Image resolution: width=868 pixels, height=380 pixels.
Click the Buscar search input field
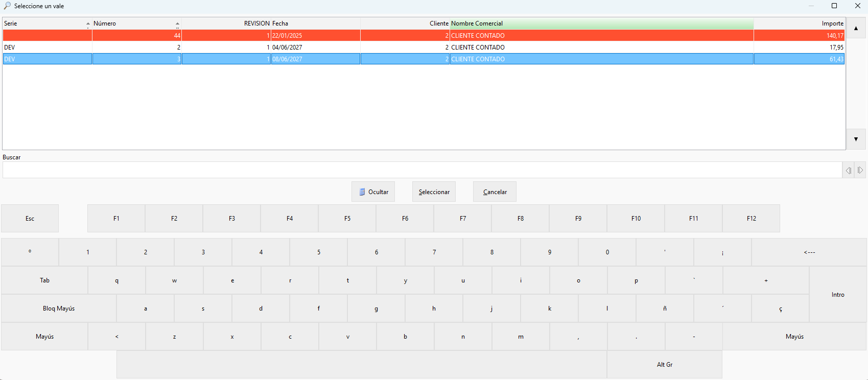tap(422, 170)
